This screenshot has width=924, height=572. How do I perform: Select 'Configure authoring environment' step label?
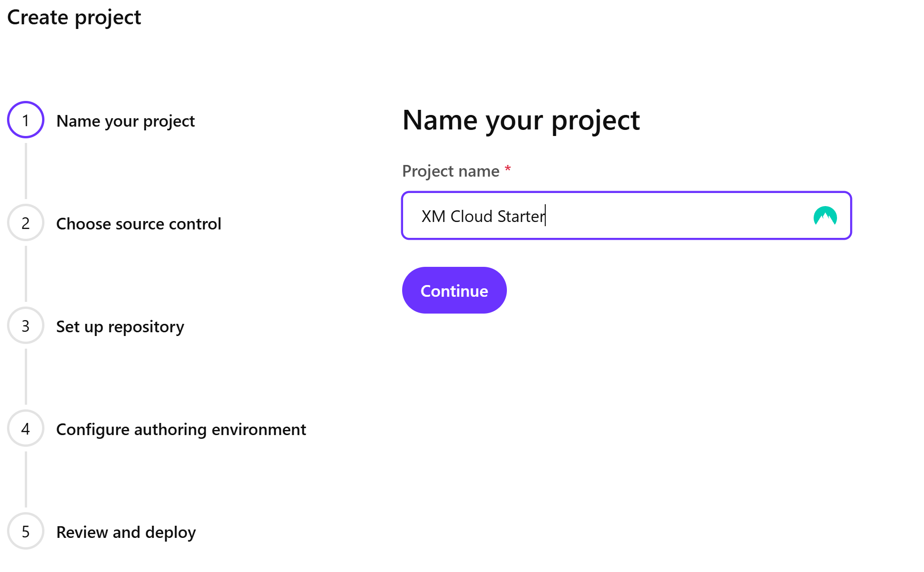(x=181, y=429)
